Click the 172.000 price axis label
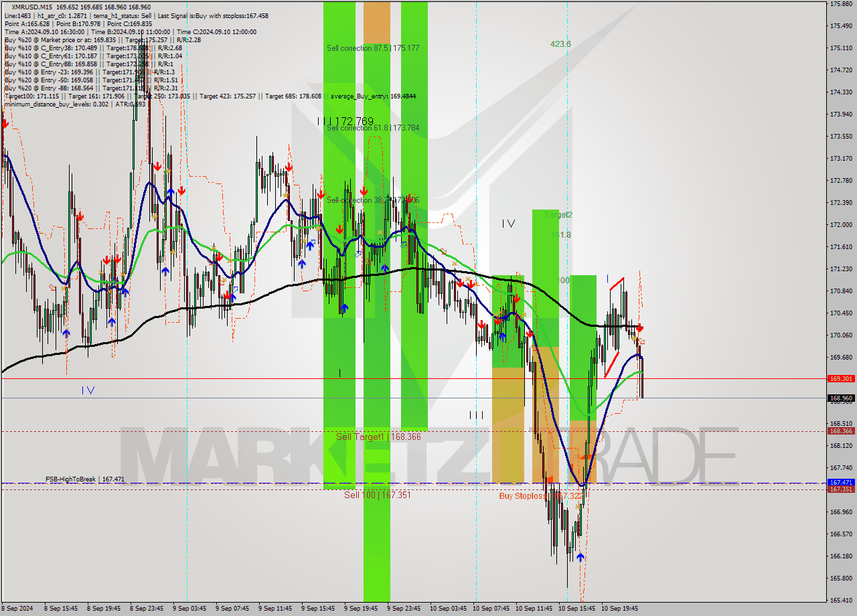This screenshot has width=857, height=616. click(841, 225)
